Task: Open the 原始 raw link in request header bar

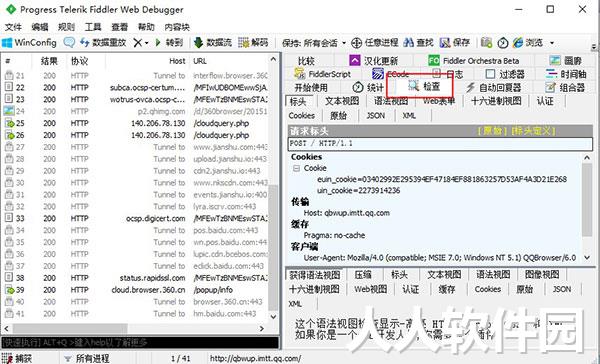Action: pyautogui.click(x=492, y=131)
